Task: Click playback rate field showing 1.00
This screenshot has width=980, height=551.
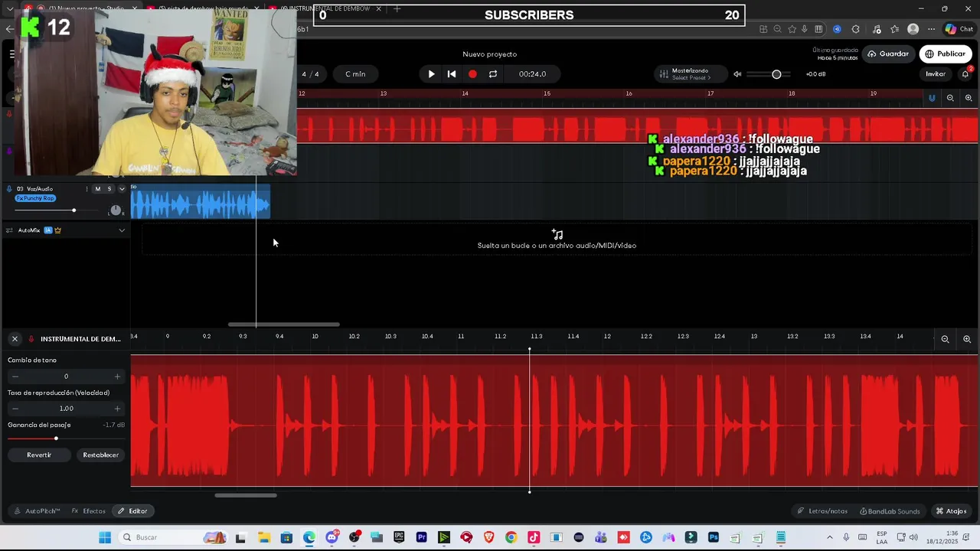Action: click(x=66, y=409)
